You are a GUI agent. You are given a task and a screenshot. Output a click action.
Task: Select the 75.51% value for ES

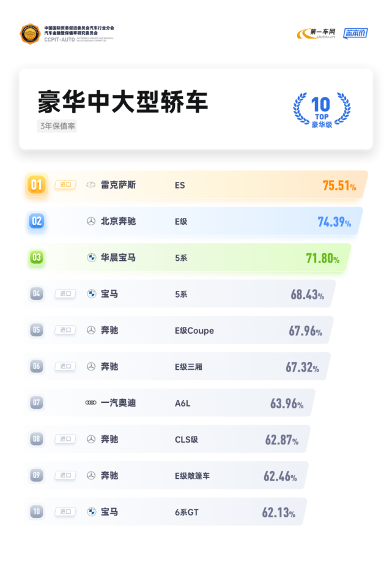click(339, 186)
